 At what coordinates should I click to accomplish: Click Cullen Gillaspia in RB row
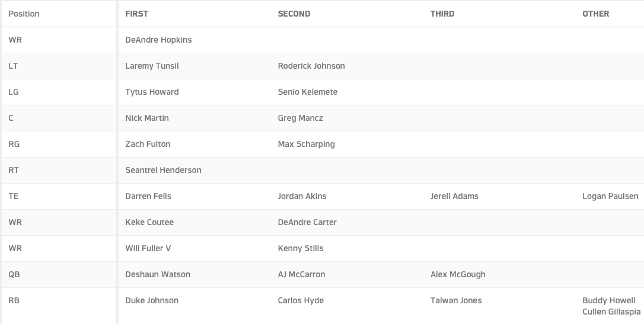click(x=611, y=312)
